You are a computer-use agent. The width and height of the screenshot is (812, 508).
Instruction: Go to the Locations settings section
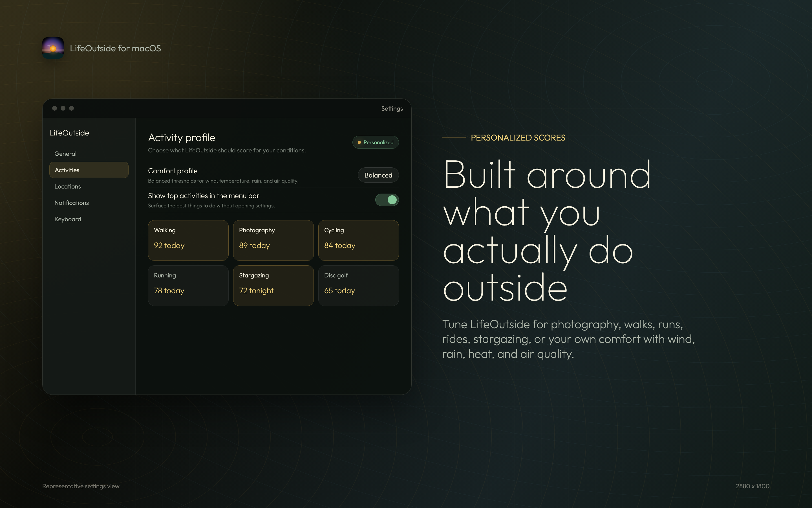tap(89, 187)
